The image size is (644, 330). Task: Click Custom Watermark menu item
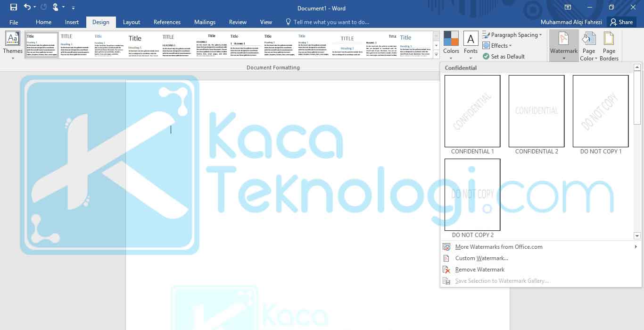(x=541, y=258)
